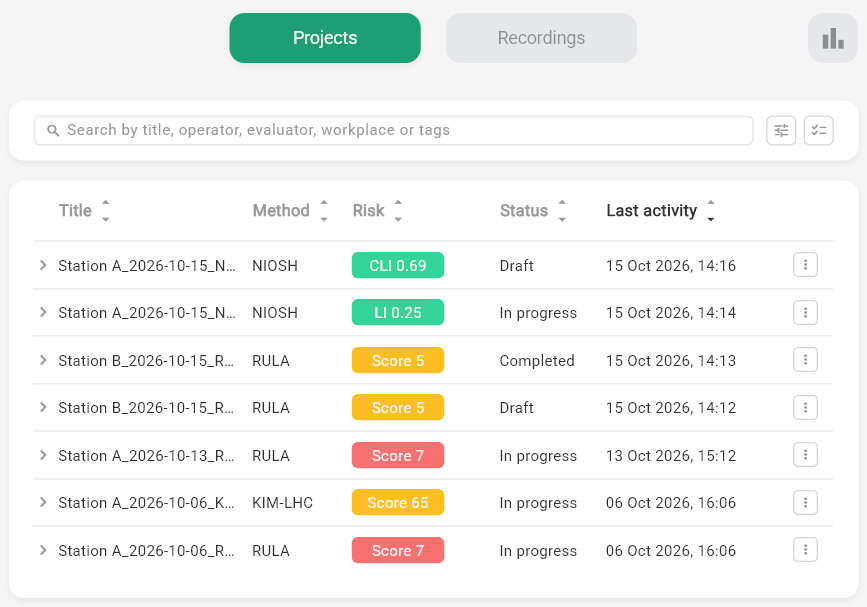Click the 13 Oct 2026, 15:12 date
Viewport: 867px width, 607px height.
coord(671,456)
